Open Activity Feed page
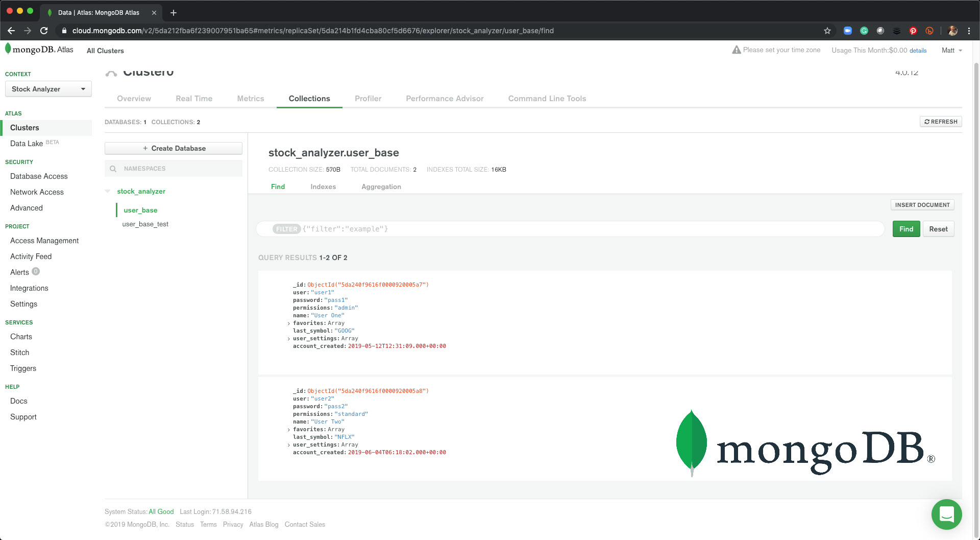Image resolution: width=980 pixels, height=540 pixels. click(x=31, y=256)
